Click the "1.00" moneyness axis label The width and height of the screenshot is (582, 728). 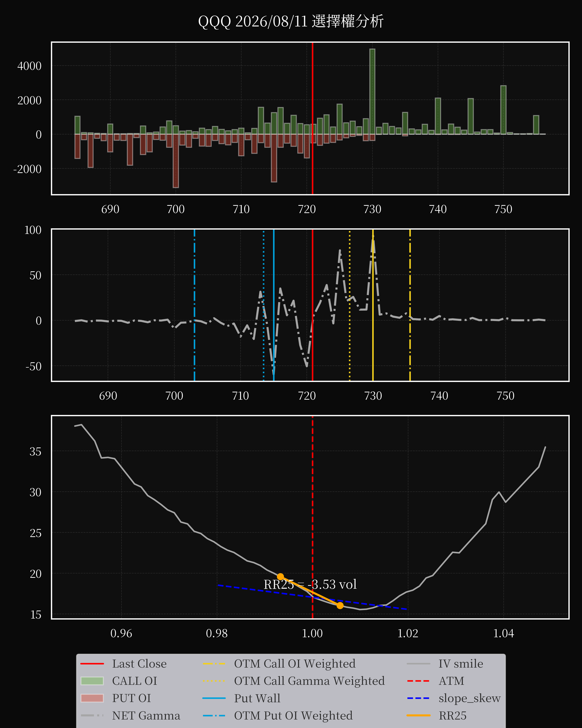point(312,633)
